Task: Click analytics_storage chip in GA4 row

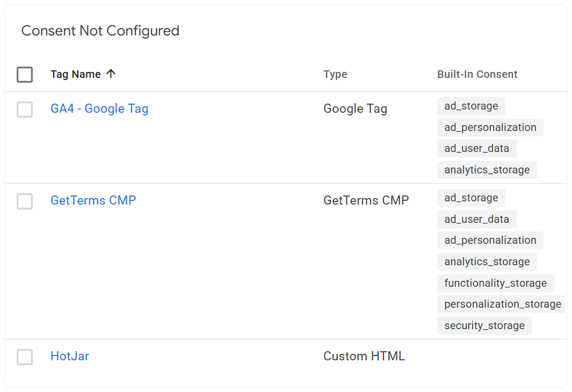Action: [487, 170]
